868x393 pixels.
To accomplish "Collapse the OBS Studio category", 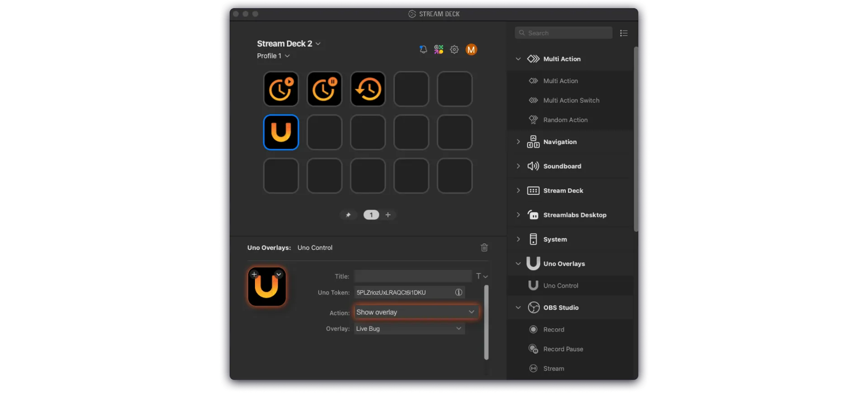I will click(518, 308).
